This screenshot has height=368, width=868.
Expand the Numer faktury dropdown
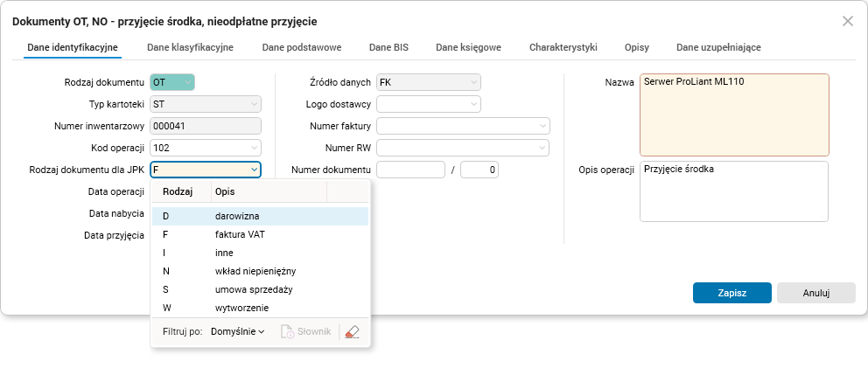[542, 126]
